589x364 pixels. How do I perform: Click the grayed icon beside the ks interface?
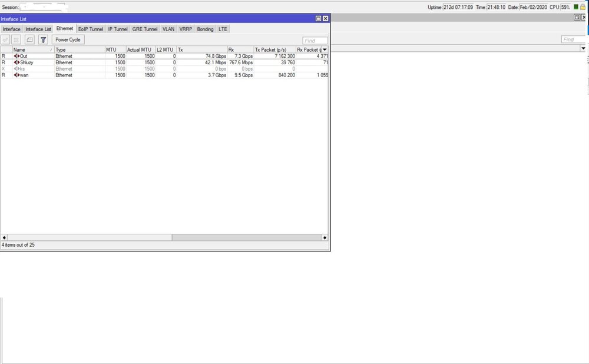(16, 68)
